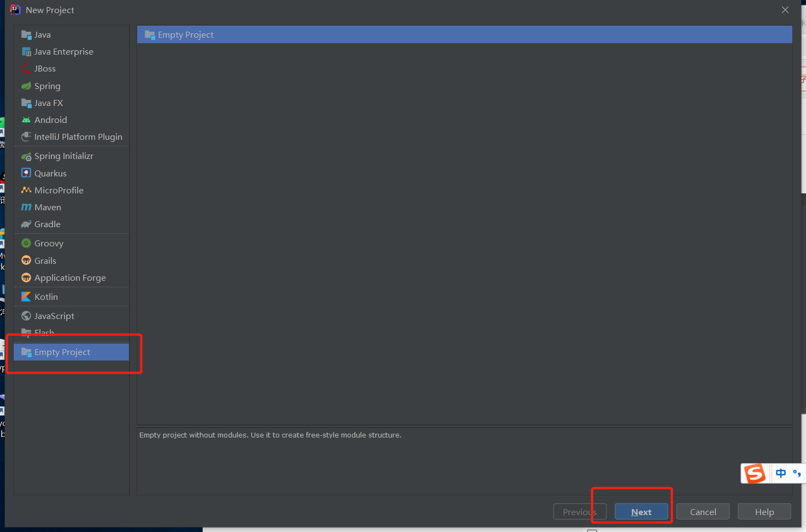Select JavaScript label
This screenshot has width=806, height=532.
(x=54, y=316)
